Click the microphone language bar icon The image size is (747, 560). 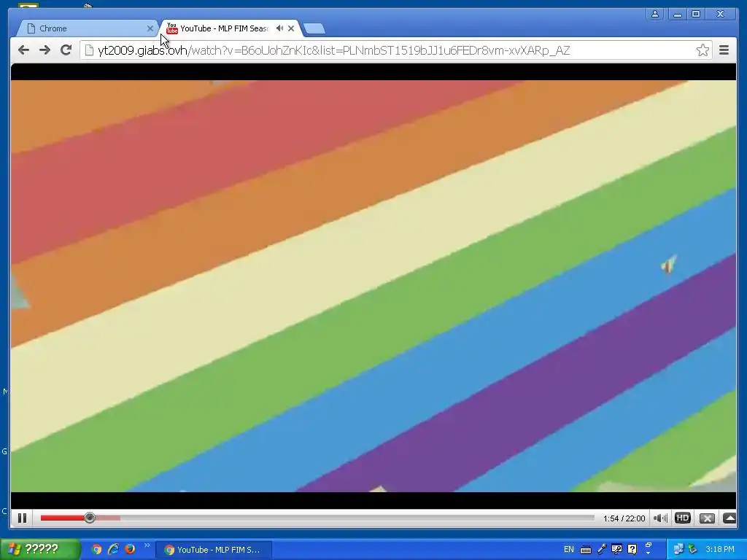(601, 550)
